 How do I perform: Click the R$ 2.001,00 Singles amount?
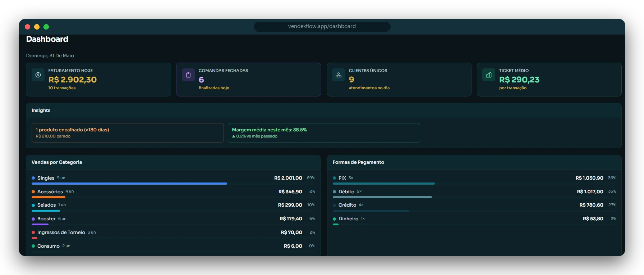point(288,178)
